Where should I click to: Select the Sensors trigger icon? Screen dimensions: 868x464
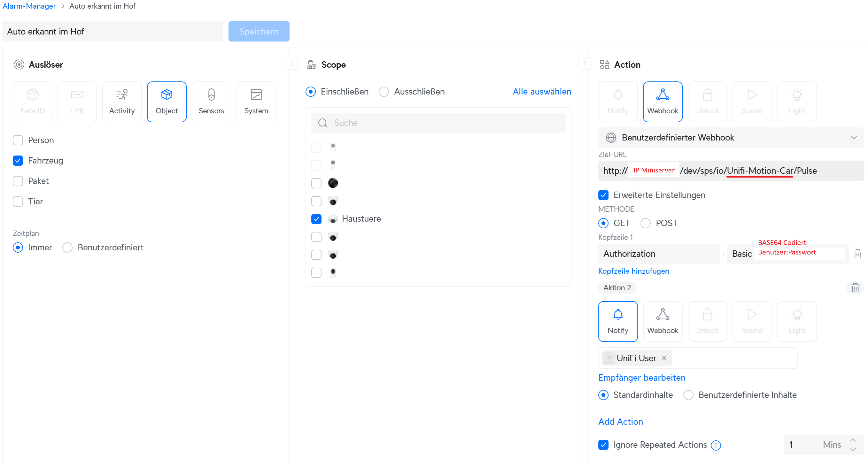tap(211, 101)
